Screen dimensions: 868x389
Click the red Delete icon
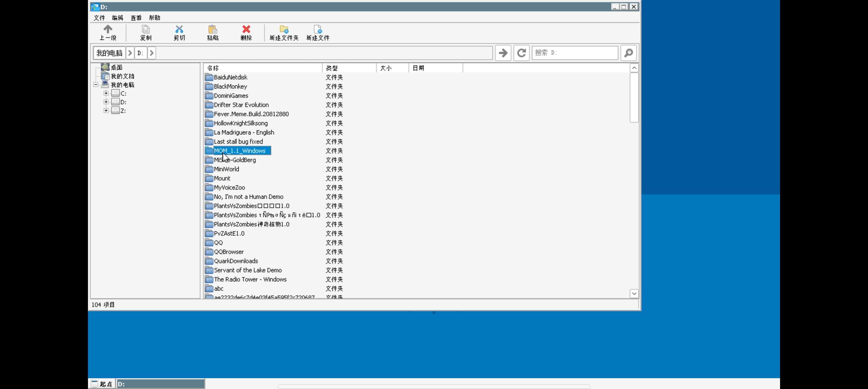pyautogui.click(x=246, y=30)
